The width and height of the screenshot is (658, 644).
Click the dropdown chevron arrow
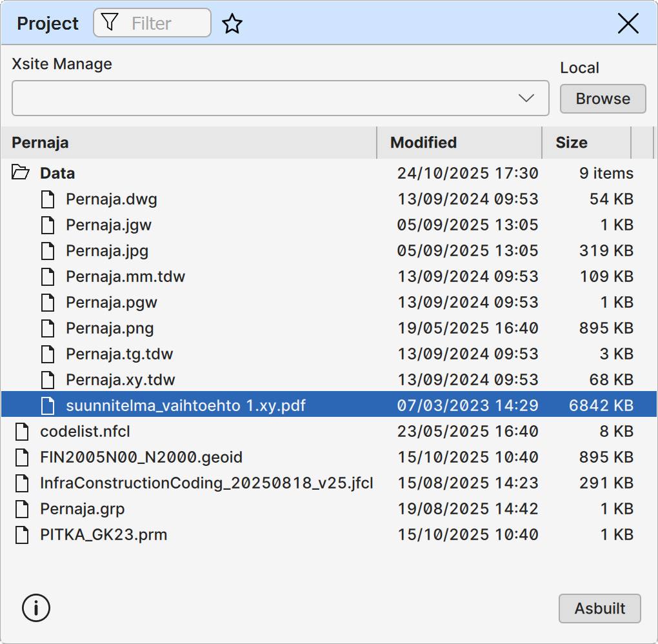point(526,98)
